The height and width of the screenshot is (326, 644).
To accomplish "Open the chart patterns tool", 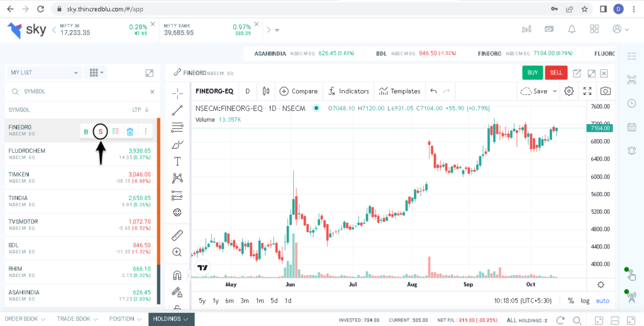I will tap(177, 178).
